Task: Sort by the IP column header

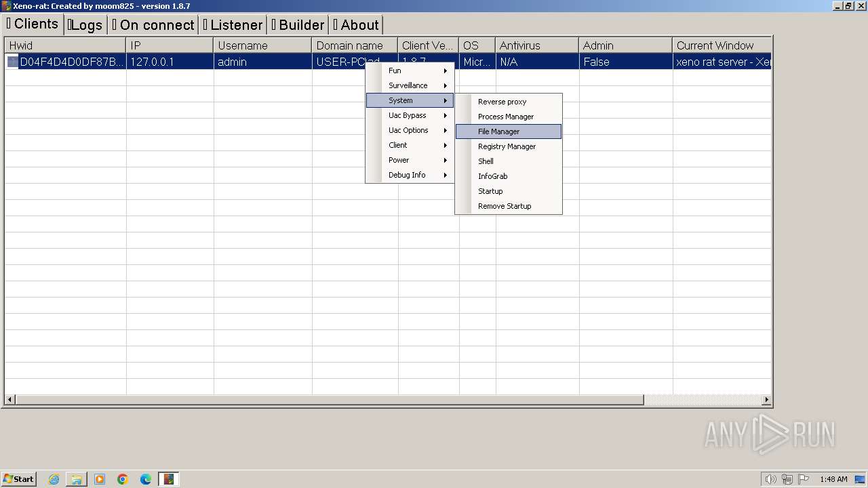Action: [170, 45]
